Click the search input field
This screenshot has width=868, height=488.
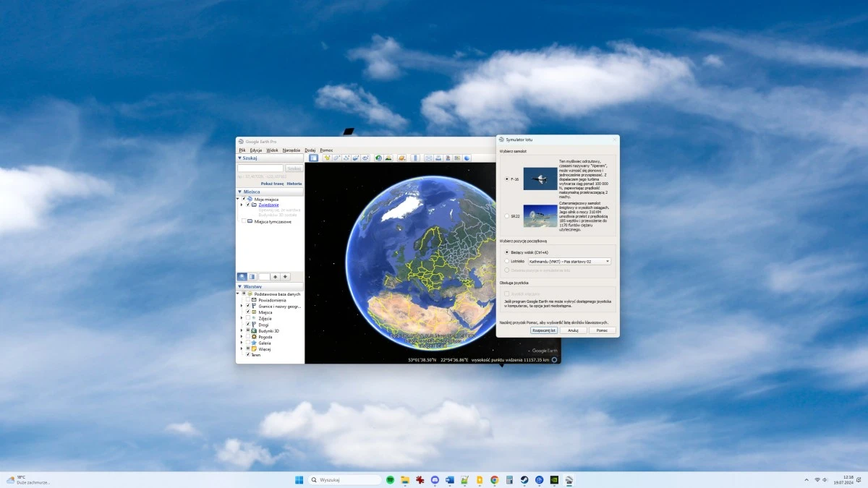pos(260,168)
